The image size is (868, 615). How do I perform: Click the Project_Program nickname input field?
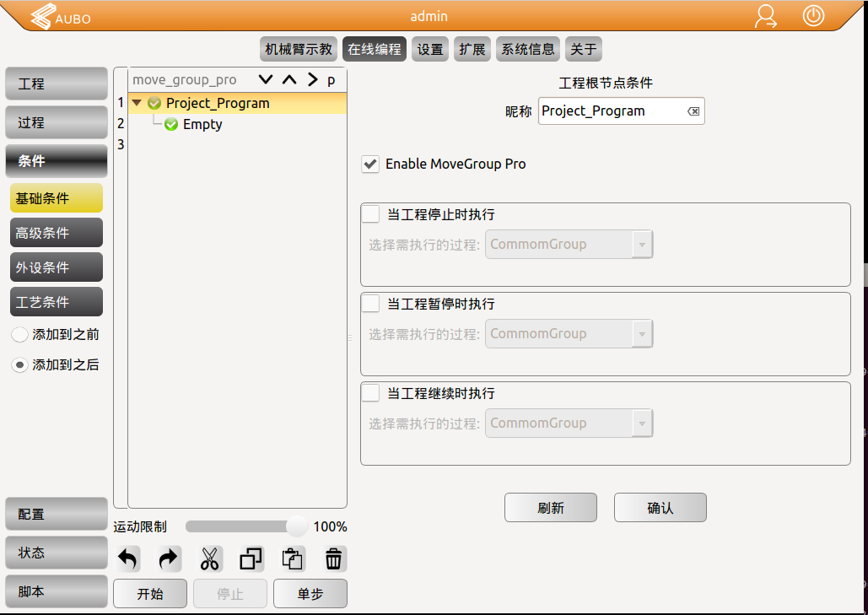point(616,111)
